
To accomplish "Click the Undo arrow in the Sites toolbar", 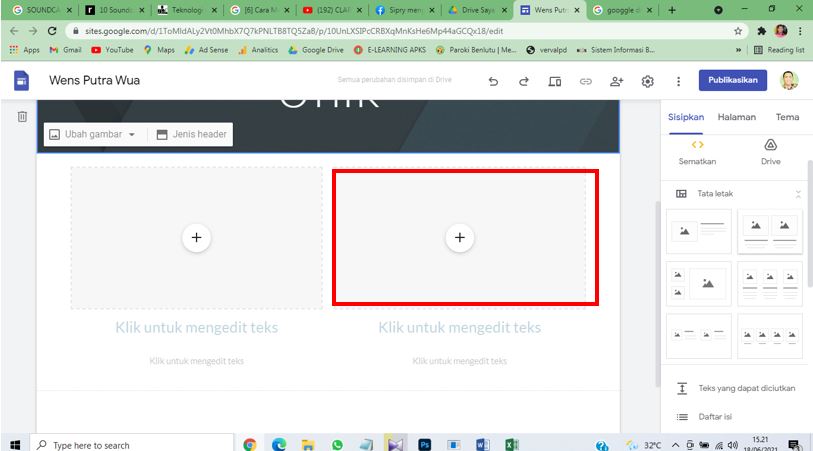I will (493, 81).
